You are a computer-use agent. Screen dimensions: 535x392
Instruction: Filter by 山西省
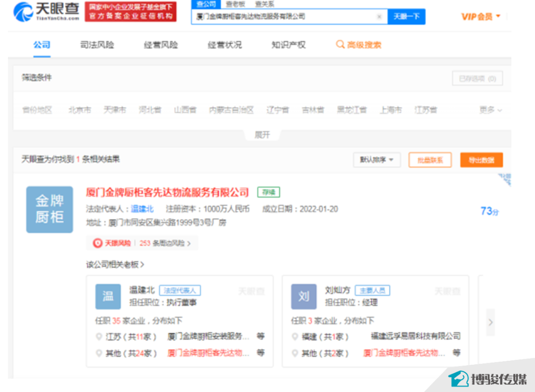coord(185,110)
